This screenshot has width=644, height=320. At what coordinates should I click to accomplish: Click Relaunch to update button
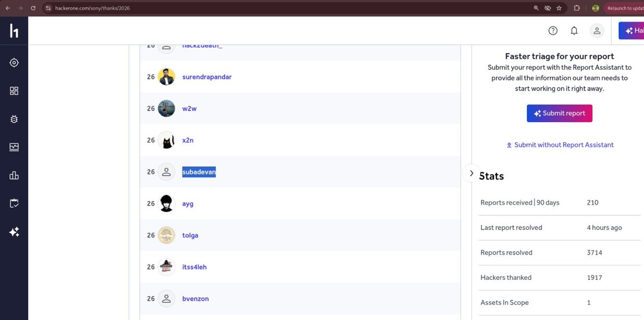pos(624,8)
